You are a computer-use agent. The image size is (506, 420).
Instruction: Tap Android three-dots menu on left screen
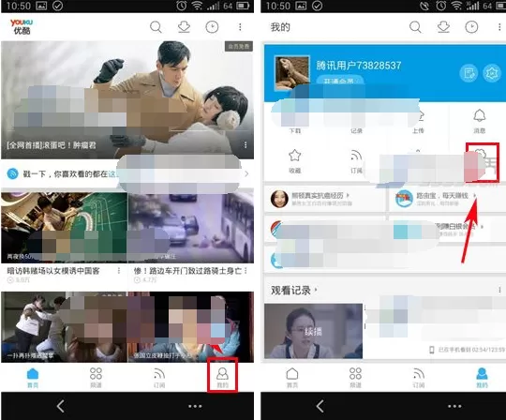pyautogui.click(x=195, y=406)
